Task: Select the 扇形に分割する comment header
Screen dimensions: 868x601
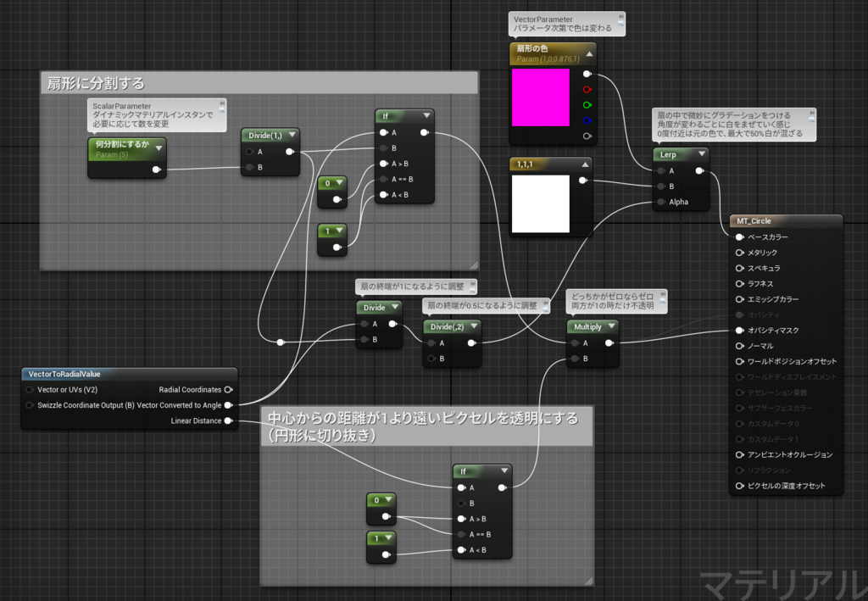Action: 259,83
